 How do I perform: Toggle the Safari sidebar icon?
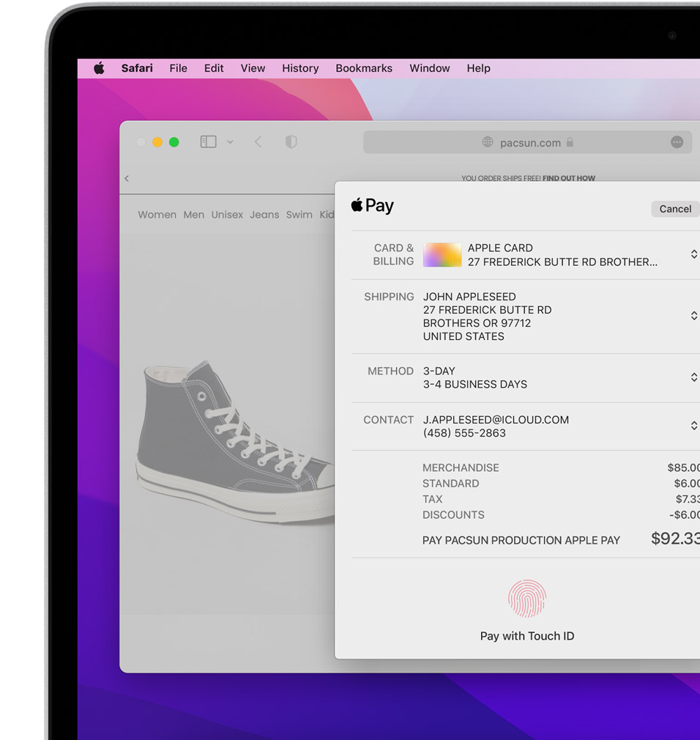pos(209,142)
